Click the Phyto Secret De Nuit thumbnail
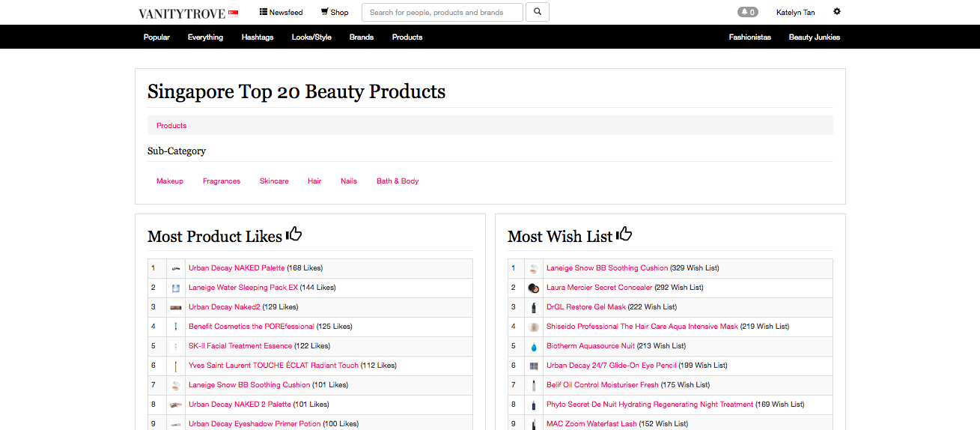This screenshot has height=430, width=980. (x=534, y=405)
